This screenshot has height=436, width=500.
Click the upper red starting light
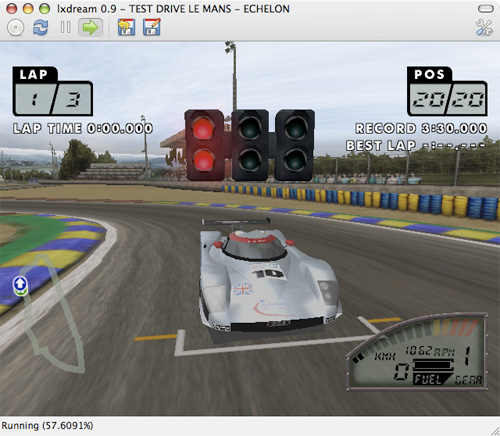point(203,128)
